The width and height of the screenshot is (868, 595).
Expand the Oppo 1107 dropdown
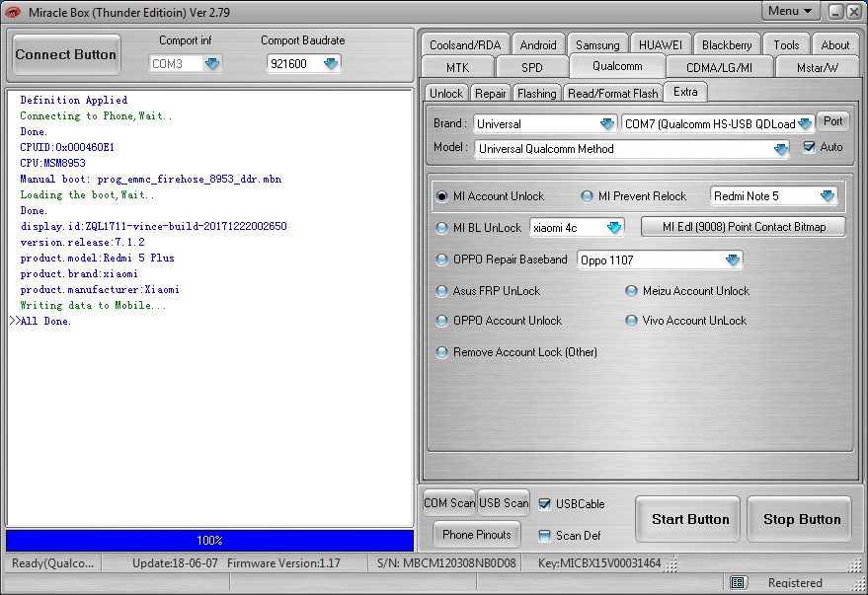click(733, 260)
